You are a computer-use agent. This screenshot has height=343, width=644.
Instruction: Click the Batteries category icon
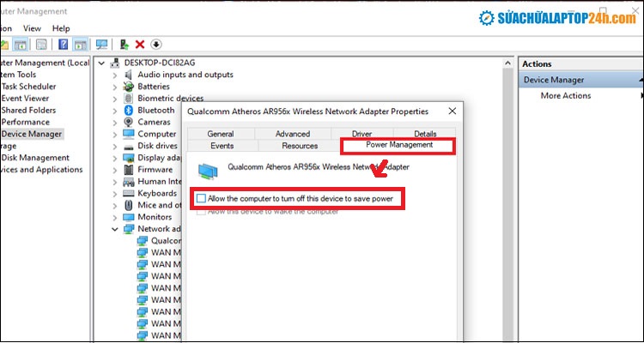pyautogui.click(x=128, y=87)
